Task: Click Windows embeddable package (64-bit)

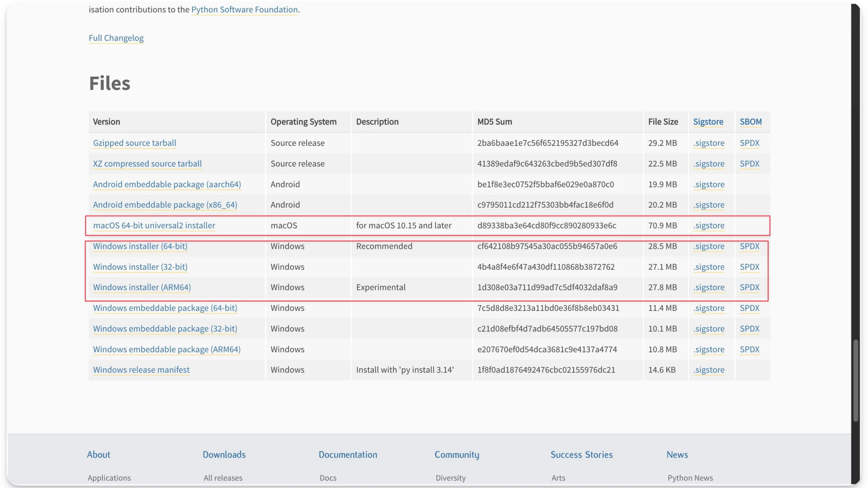Action: (165, 308)
